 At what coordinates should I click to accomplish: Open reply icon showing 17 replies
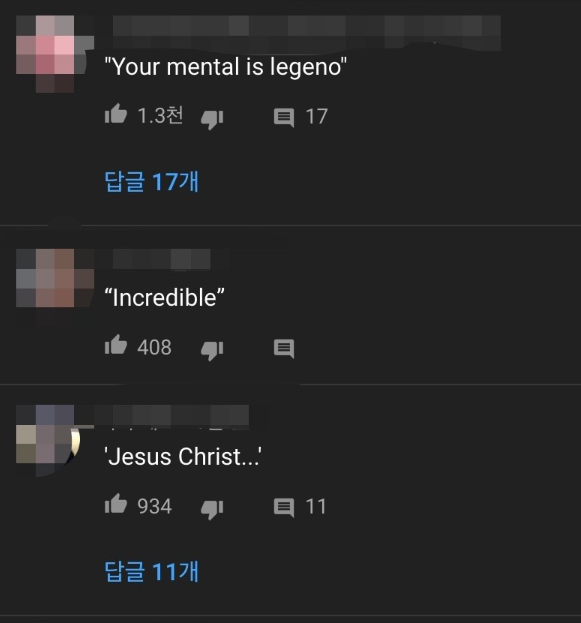tap(284, 118)
